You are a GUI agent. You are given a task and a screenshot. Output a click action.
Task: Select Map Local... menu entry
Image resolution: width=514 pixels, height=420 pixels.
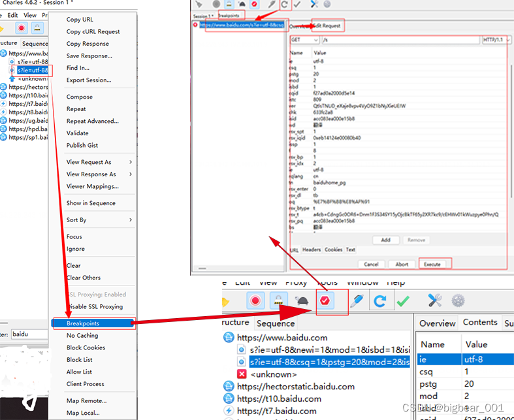[83, 413]
